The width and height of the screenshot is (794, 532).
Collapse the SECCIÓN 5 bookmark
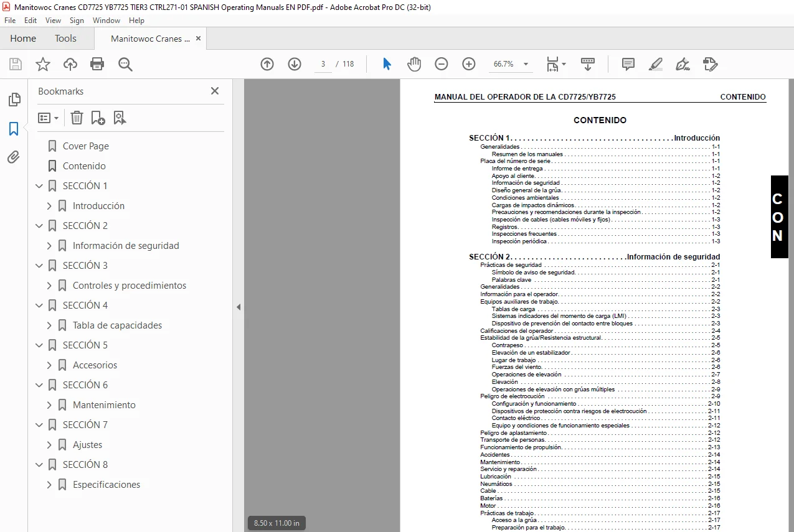tap(40, 345)
